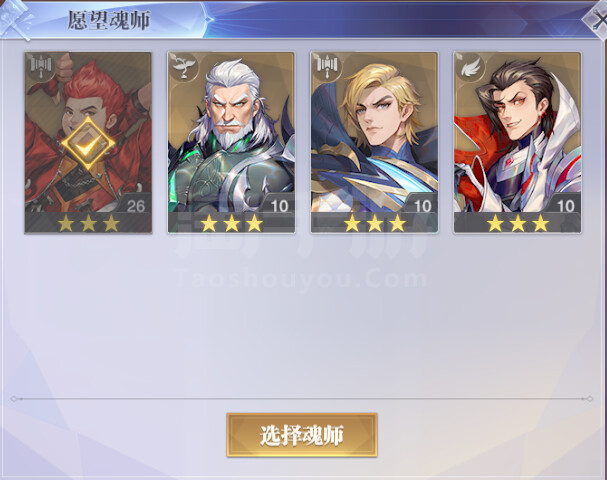Click level 10 badge on white-bearded card
Image resolution: width=607 pixels, height=480 pixels.
click(279, 206)
